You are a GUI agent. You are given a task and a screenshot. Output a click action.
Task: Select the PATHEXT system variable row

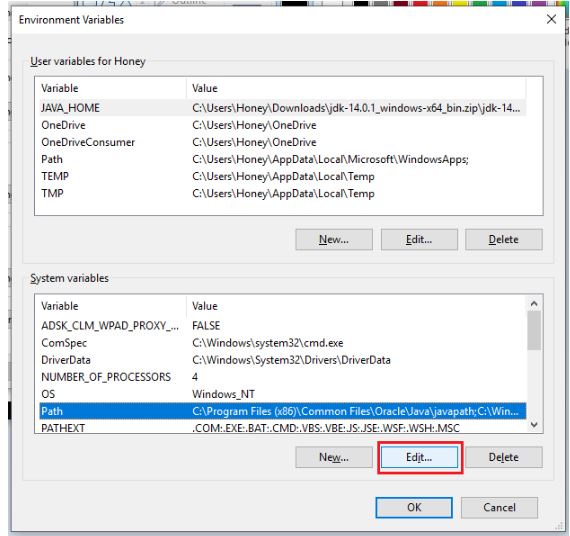pos(283,428)
